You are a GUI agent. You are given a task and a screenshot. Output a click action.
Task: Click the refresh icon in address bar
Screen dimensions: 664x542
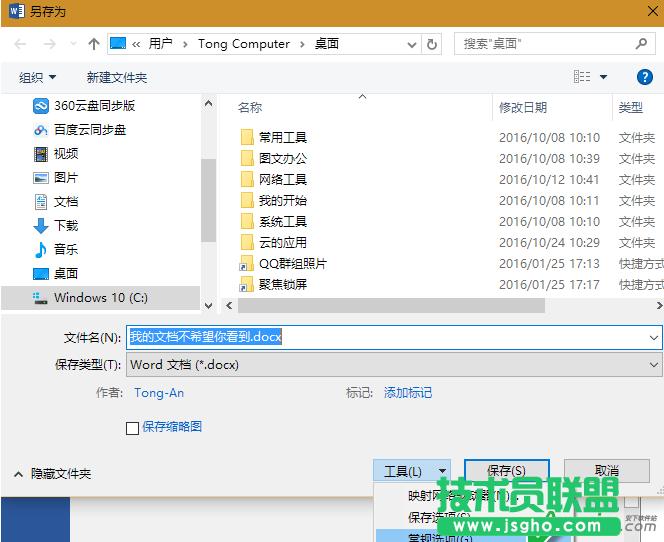pyautogui.click(x=432, y=44)
